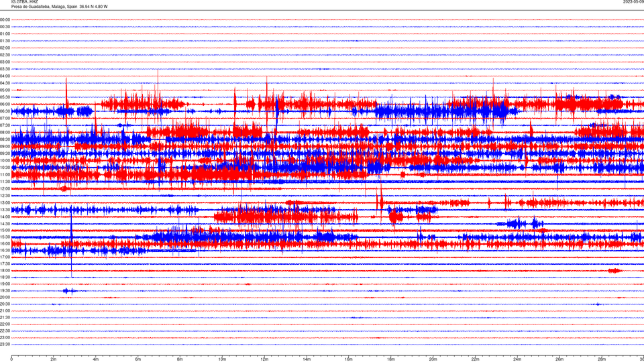Click the '09:00' time label
This screenshot has width=644, height=362.
coord(5,147)
